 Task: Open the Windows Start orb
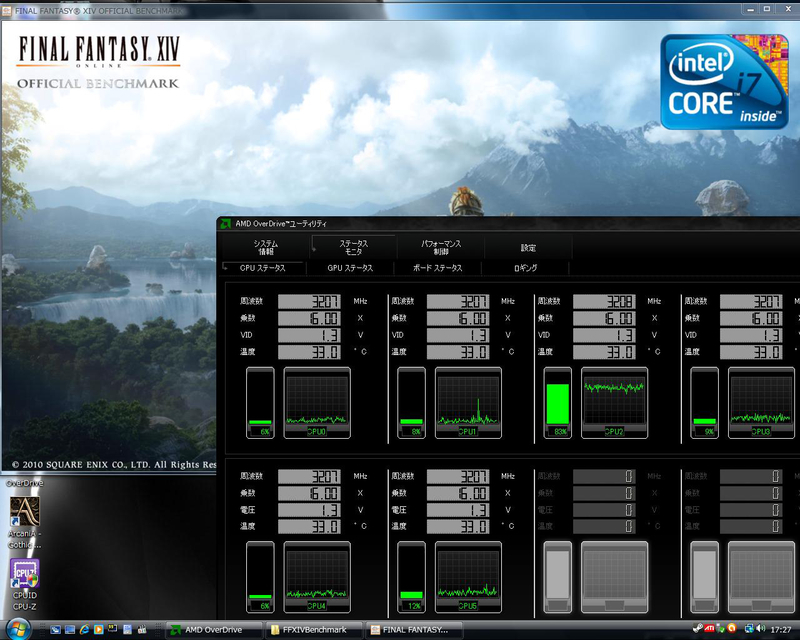coord(18,628)
